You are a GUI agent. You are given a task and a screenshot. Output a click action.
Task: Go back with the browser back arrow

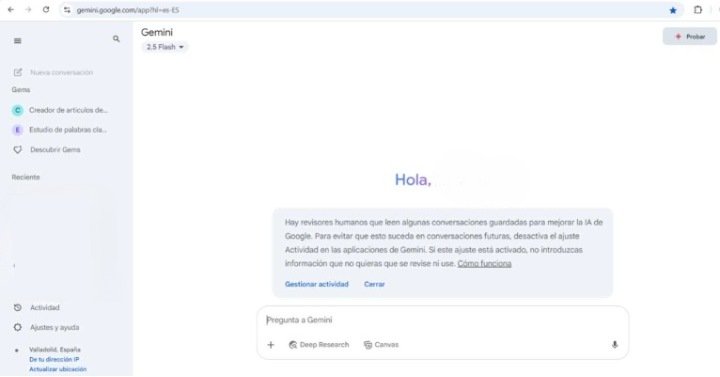[11, 10]
